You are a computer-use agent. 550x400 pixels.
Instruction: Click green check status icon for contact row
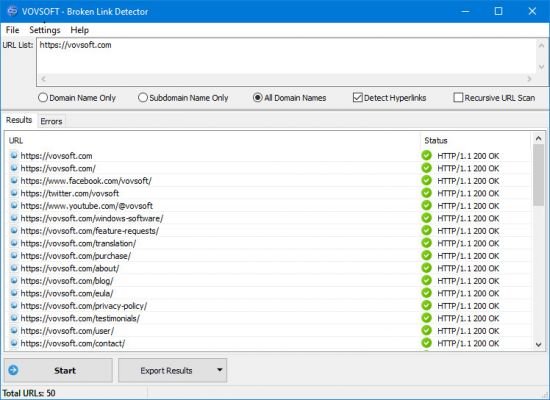427,343
